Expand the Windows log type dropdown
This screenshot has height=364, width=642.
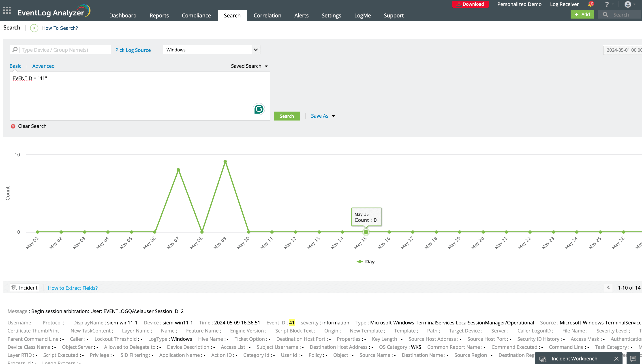pos(256,50)
